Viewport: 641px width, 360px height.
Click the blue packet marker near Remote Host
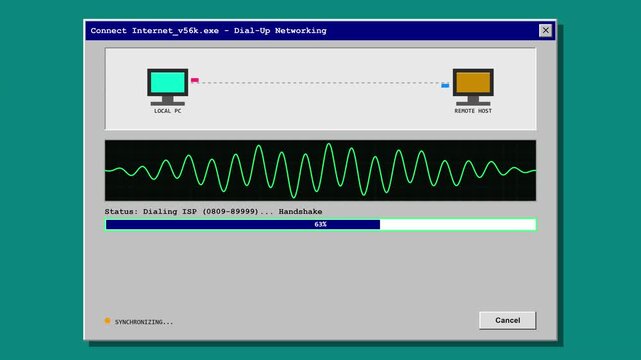(x=445, y=85)
